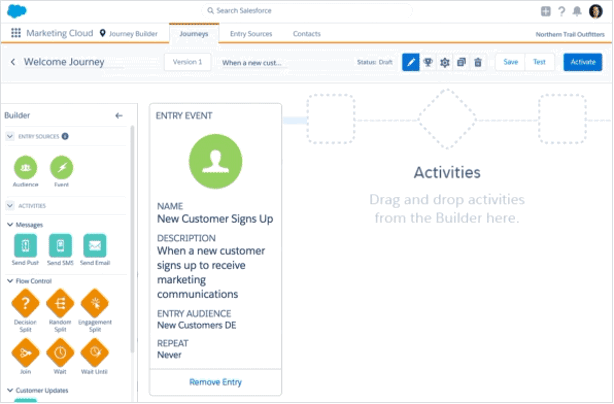Select the Audience entry source icon
Viewport: 614px width, 404px height.
pos(25,168)
